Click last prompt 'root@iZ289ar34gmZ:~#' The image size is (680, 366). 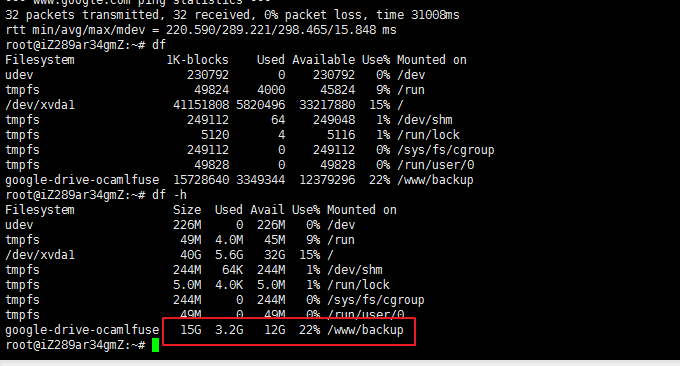pyautogui.click(x=75, y=345)
